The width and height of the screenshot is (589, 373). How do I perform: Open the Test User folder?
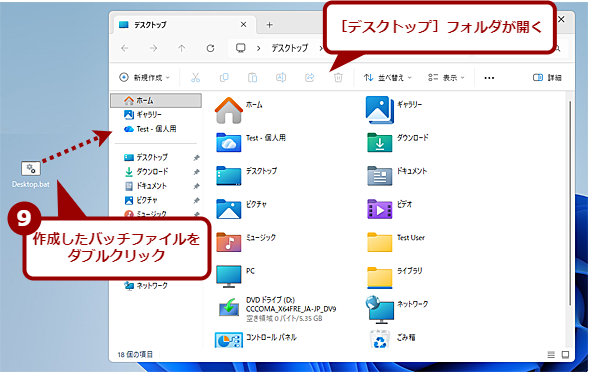pyautogui.click(x=379, y=242)
